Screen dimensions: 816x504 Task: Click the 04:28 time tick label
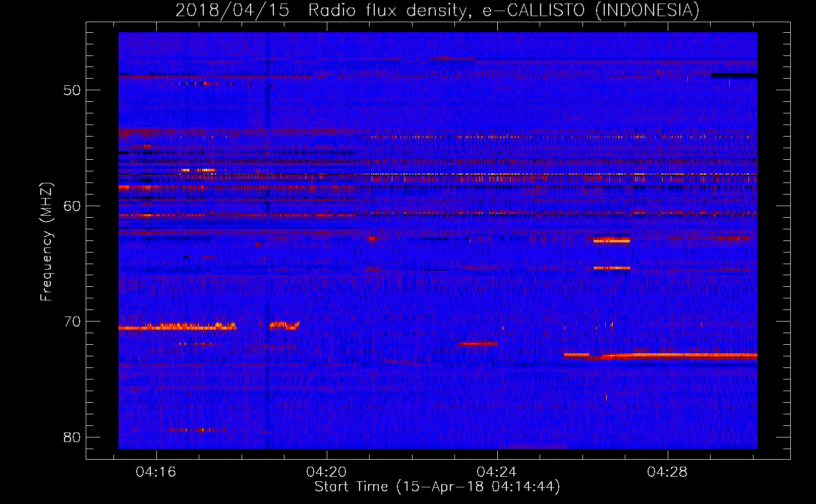pos(667,472)
